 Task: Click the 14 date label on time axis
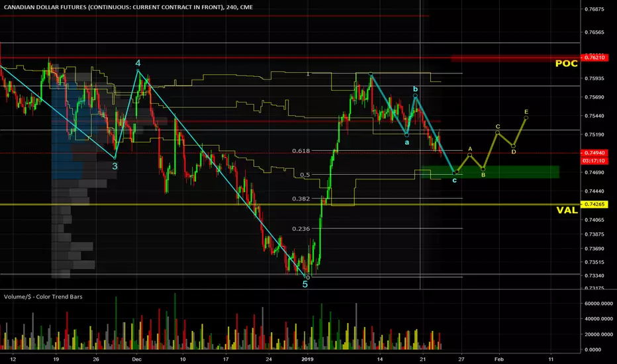[380, 359]
